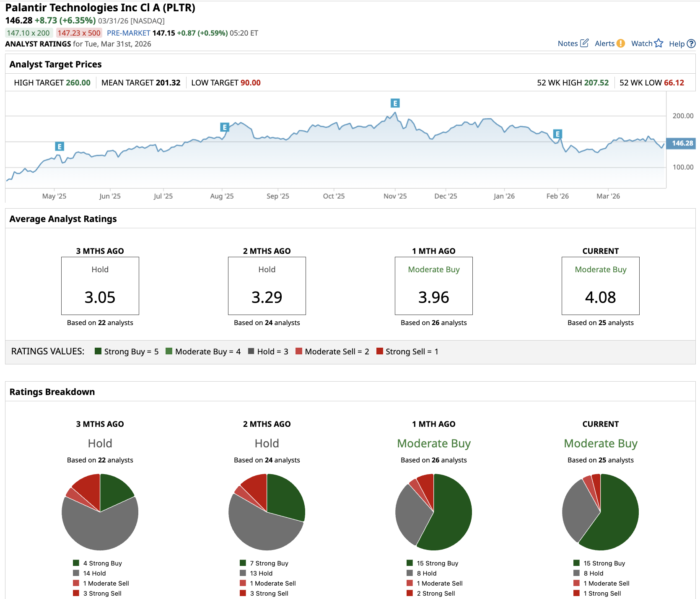Click the CURRENT ratings pie chart

[x=601, y=512]
